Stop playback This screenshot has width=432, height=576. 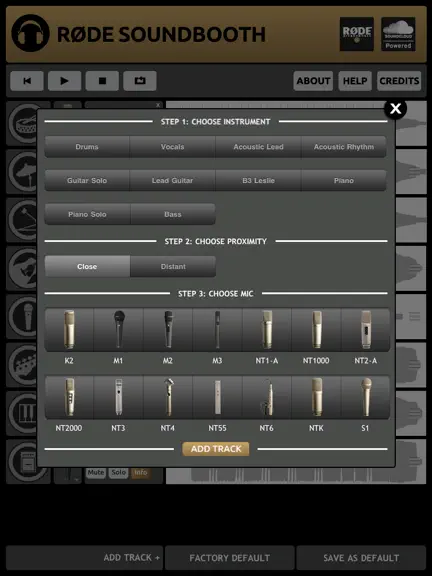click(102, 81)
